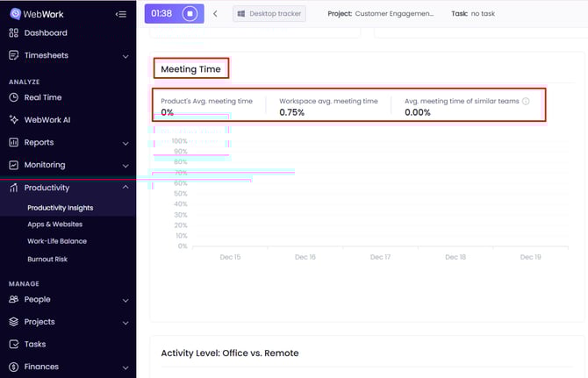588x378 pixels.
Task: Open the Real Time view
Action: 42,97
